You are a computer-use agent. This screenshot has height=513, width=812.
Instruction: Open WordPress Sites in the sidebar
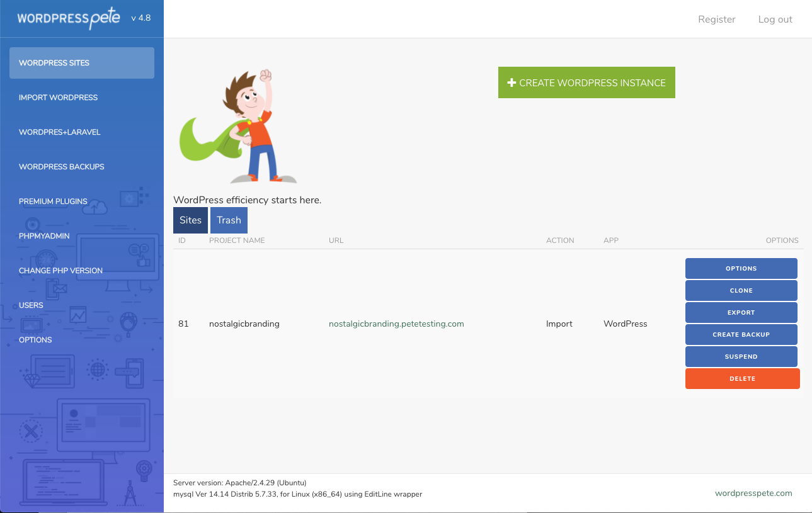(x=82, y=63)
